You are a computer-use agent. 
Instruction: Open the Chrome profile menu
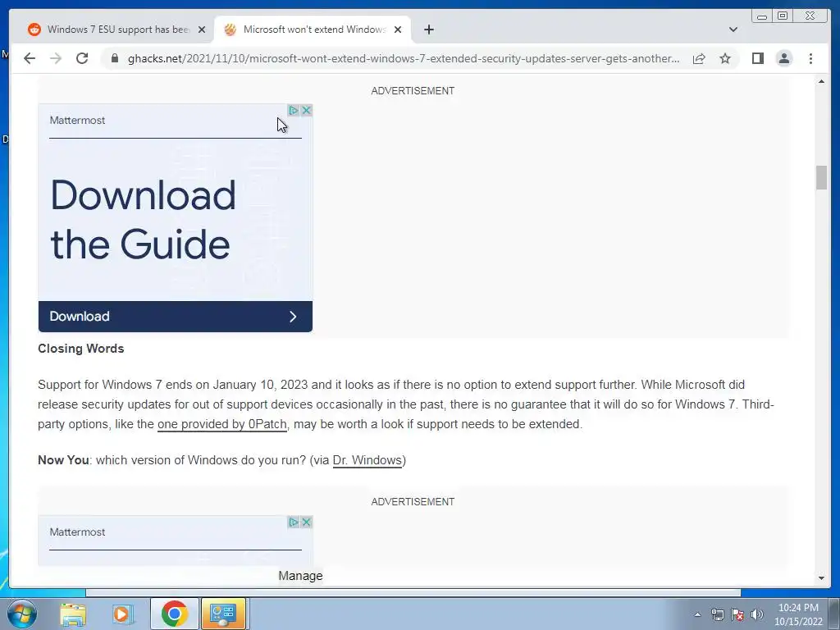click(x=783, y=58)
